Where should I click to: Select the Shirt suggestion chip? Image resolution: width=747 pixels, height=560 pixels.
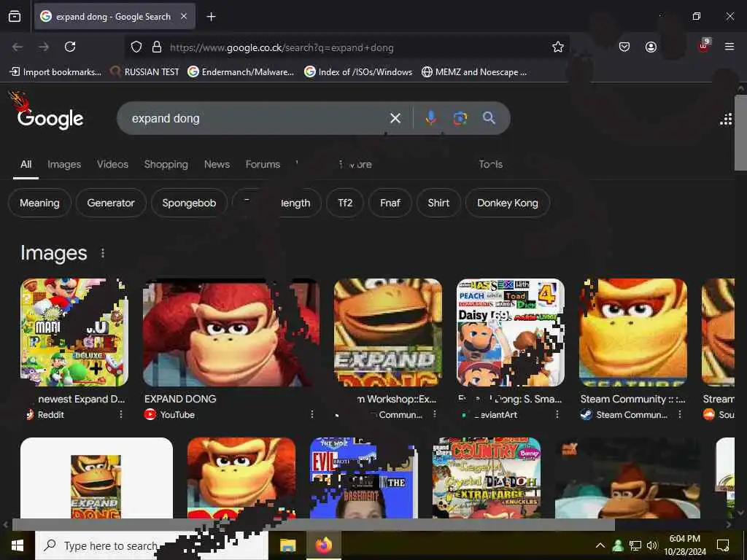[x=438, y=203]
